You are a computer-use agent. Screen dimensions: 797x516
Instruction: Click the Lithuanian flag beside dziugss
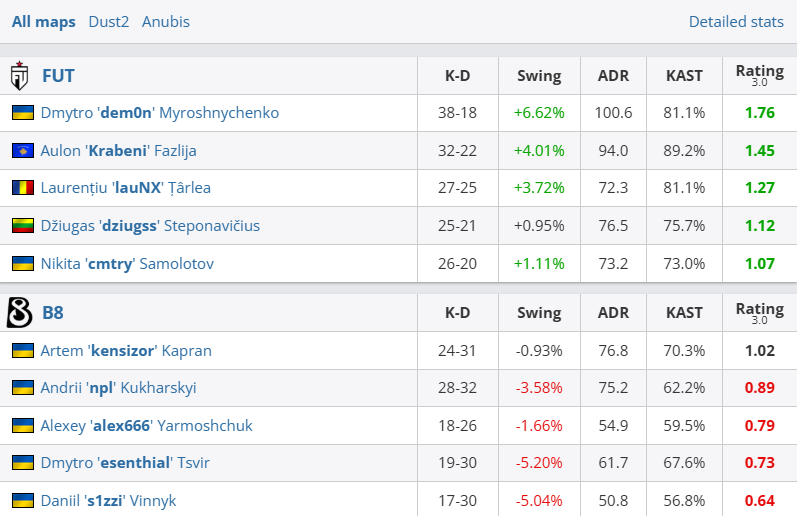22,226
